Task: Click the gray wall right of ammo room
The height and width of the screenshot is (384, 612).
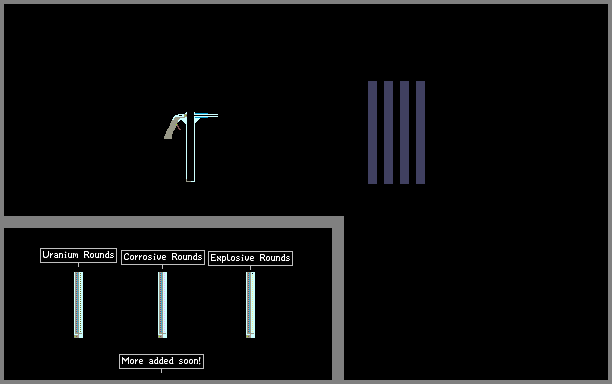Action: pos(338,304)
